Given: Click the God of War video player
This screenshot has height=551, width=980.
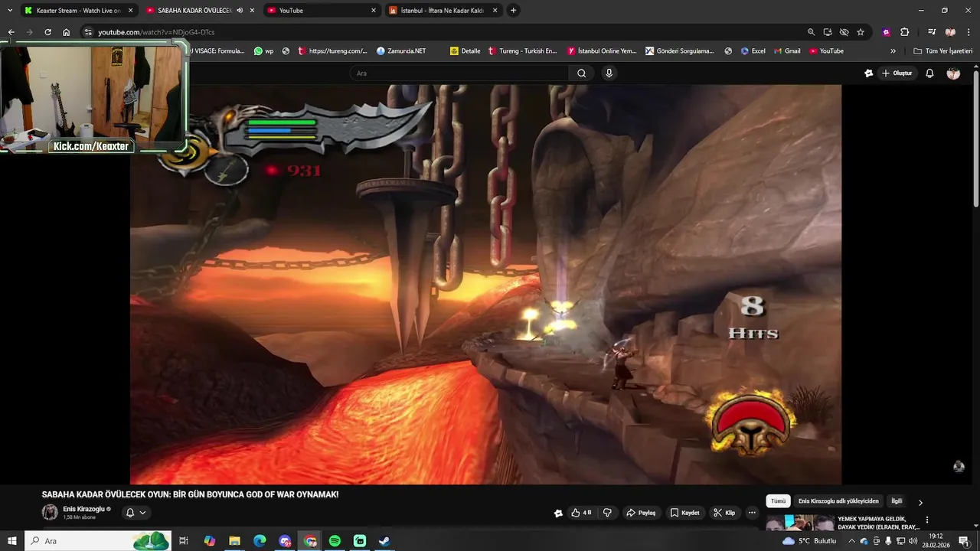Looking at the screenshot, I should tap(485, 284).
